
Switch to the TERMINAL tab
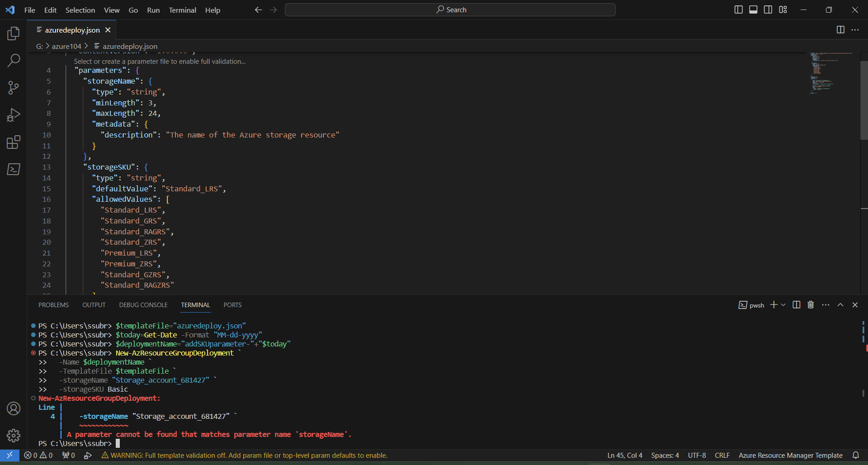195,305
